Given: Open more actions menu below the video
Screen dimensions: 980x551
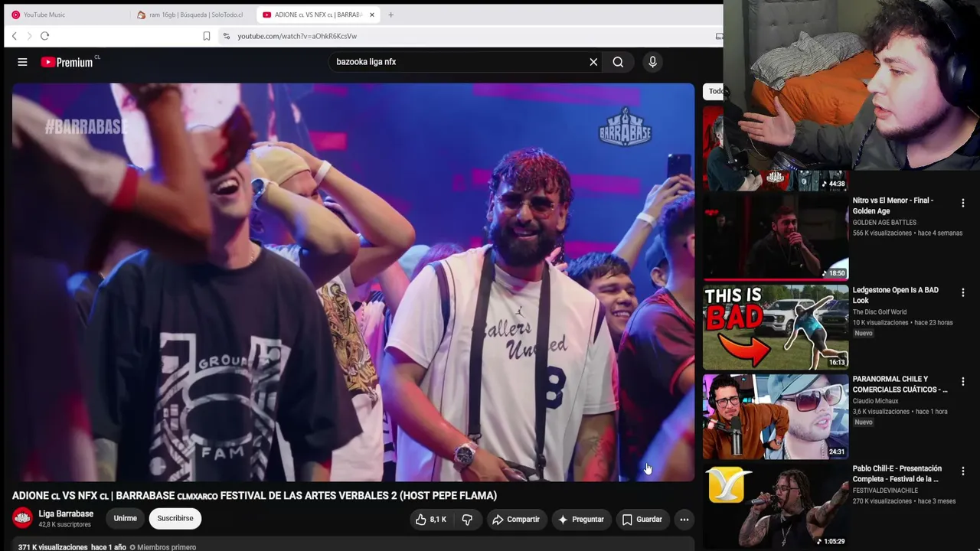Looking at the screenshot, I should point(684,520).
